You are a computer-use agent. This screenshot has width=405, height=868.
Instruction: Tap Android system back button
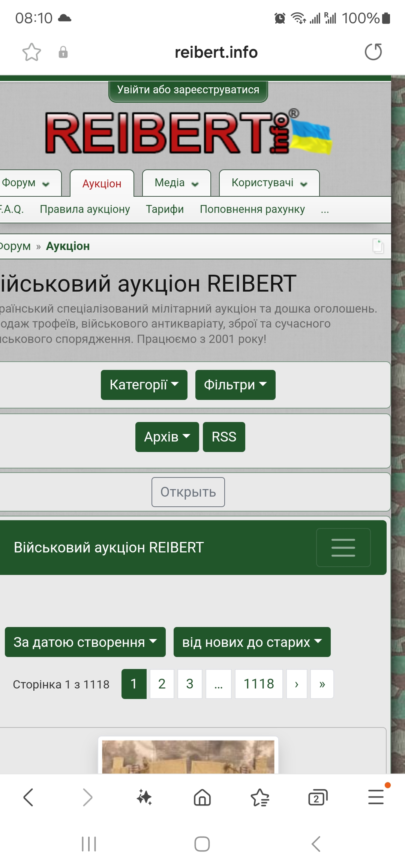point(316,844)
